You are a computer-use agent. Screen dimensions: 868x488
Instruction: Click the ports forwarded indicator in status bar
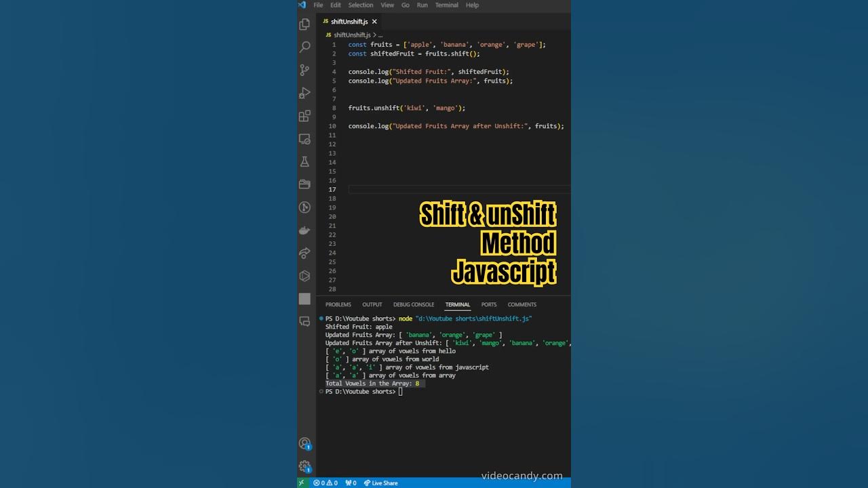[351, 483]
